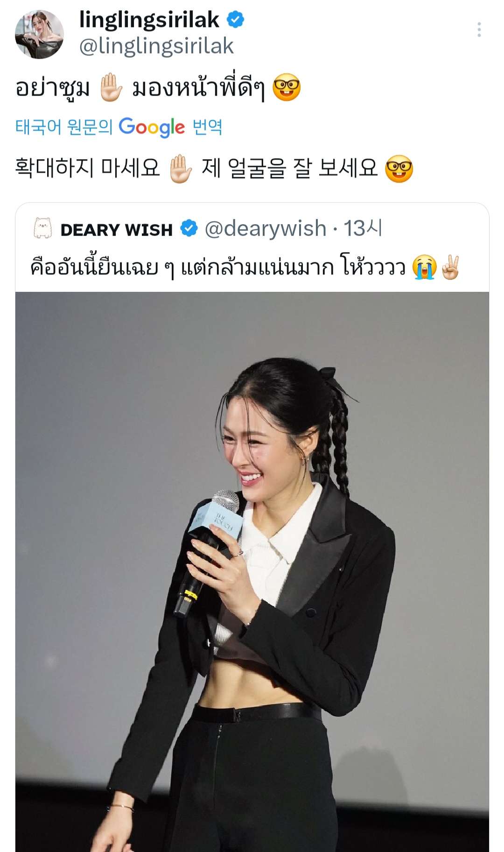The width and height of the screenshot is (504, 852).
Task: Tap the raised hand emoji in Korean translation
Action: point(181,169)
